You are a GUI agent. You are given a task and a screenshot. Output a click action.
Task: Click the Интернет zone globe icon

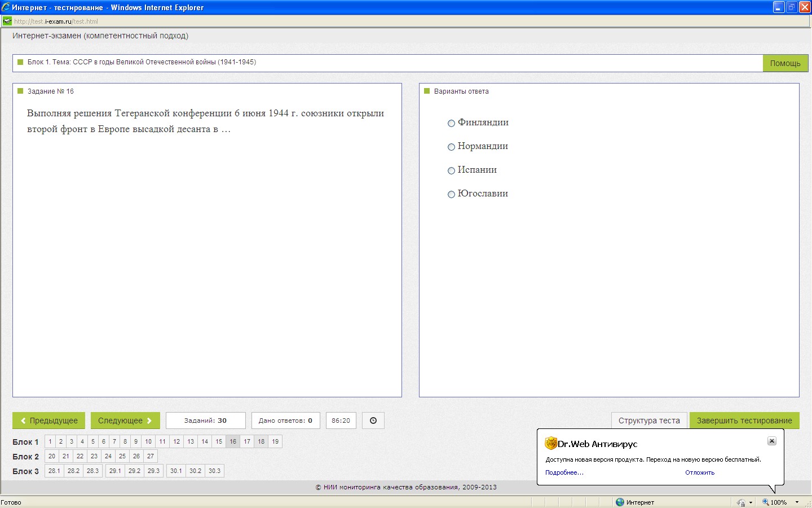tap(620, 502)
